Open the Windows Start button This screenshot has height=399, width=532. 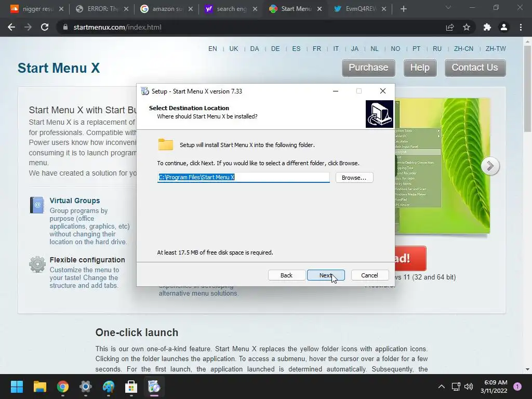point(17,387)
